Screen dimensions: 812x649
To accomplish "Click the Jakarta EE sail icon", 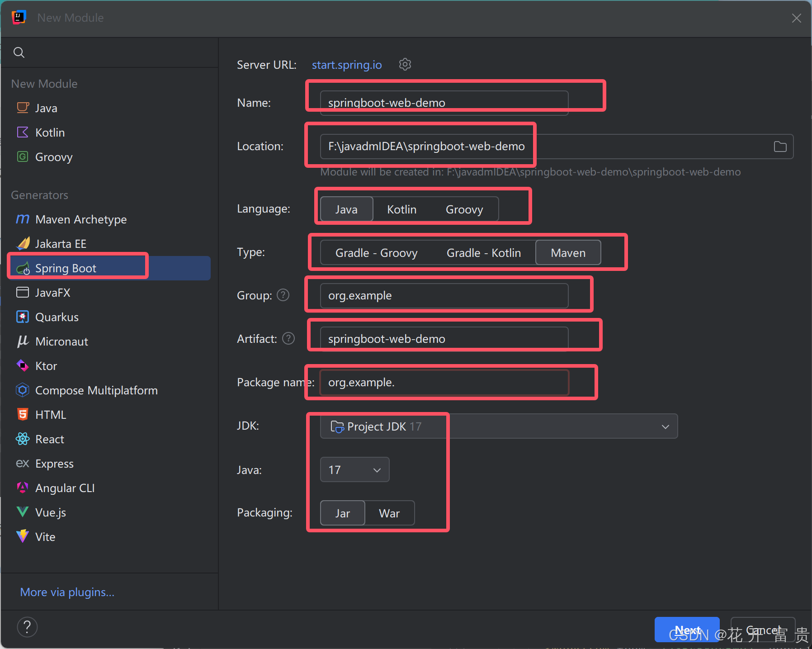I will pyautogui.click(x=23, y=243).
